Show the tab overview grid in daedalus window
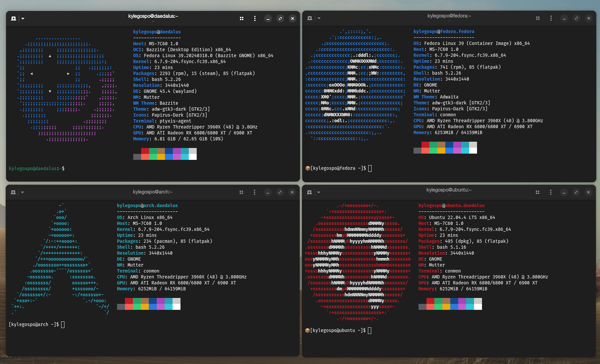This screenshot has height=364, width=600. point(242,18)
